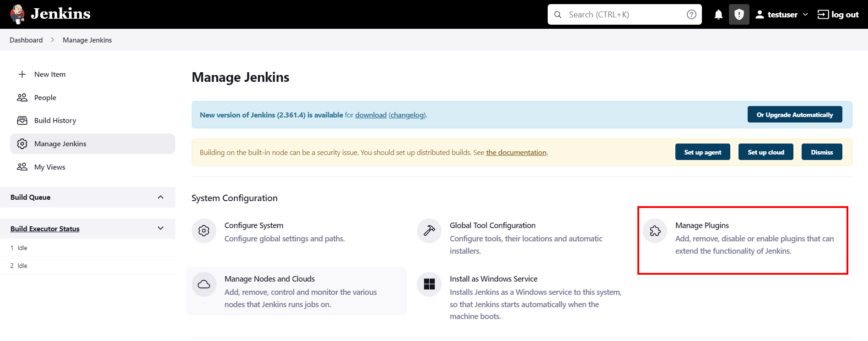Click executor 1 Idle row
This screenshot has height=341, width=868.
tap(88, 248)
